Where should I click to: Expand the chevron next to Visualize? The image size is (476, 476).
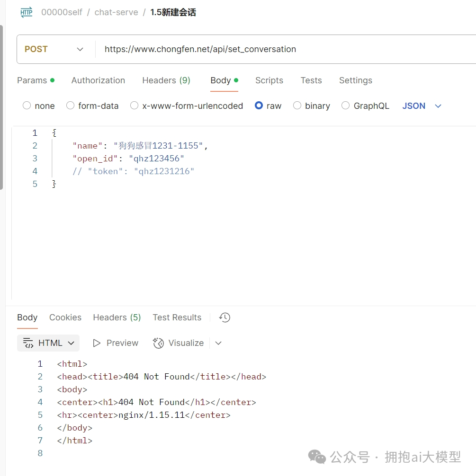click(218, 343)
